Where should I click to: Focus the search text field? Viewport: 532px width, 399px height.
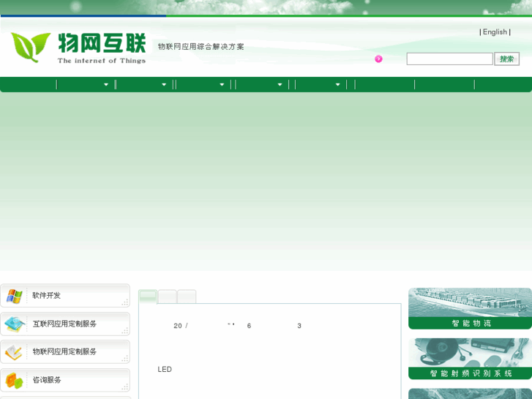click(449, 59)
